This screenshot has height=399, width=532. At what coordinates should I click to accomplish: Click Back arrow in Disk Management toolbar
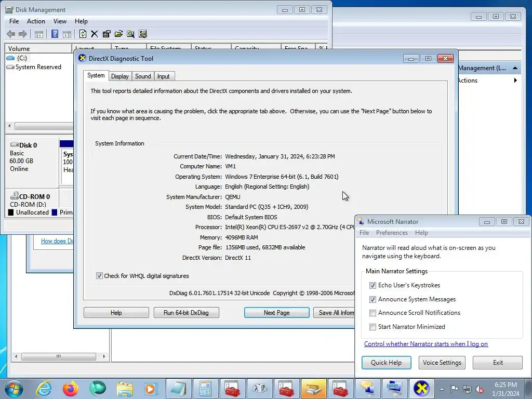coord(11,34)
